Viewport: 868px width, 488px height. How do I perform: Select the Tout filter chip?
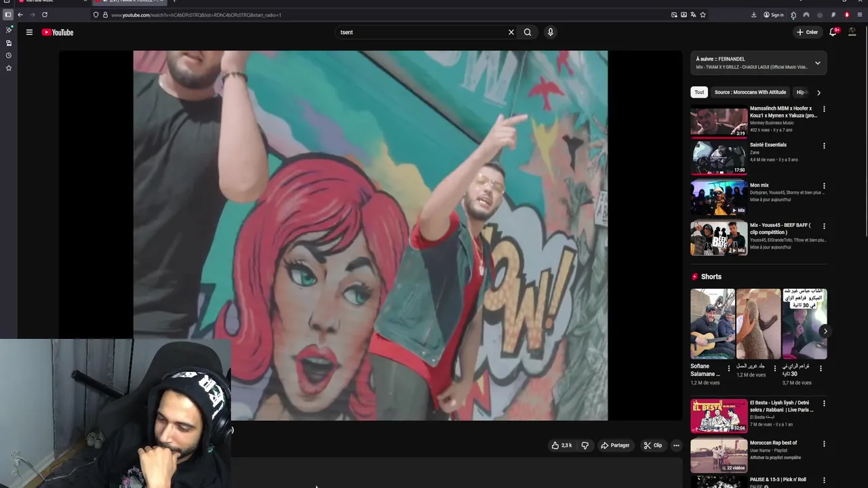699,92
